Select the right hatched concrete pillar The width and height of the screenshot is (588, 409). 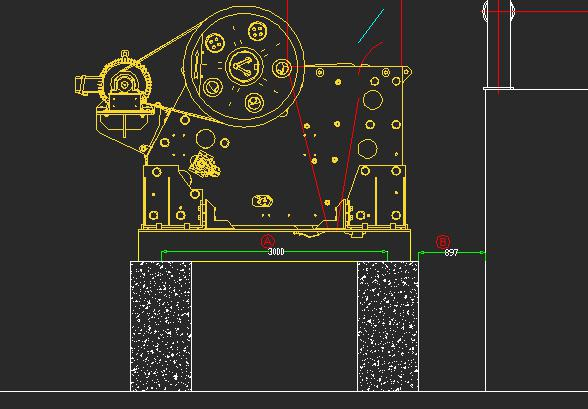coord(388,326)
